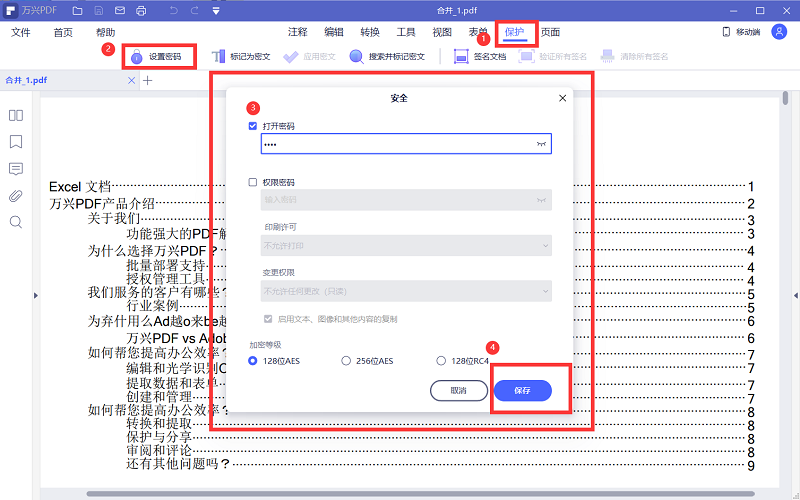This screenshot has width=800, height=500.
Task: Click the print icon in title bar
Action: click(x=141, y=10)
